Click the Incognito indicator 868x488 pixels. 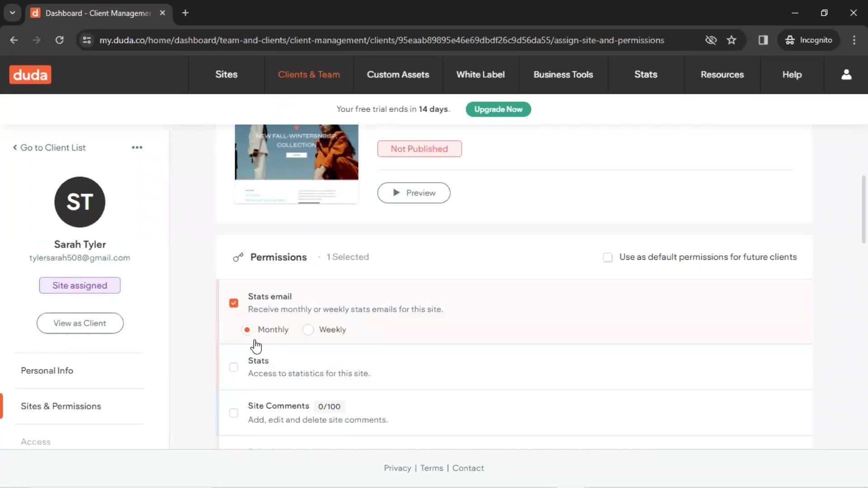point(809,40)
